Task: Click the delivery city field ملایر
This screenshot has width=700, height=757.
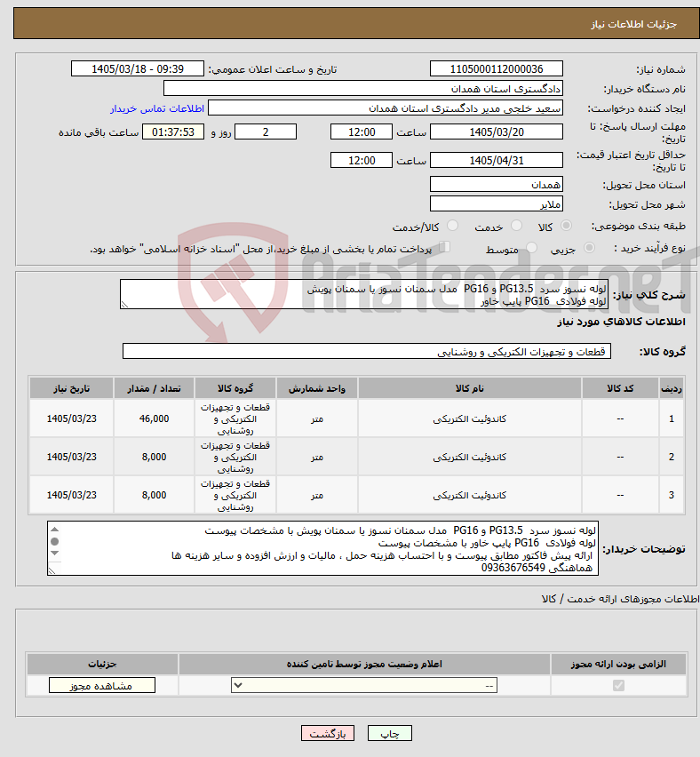Action: (497, 203)
